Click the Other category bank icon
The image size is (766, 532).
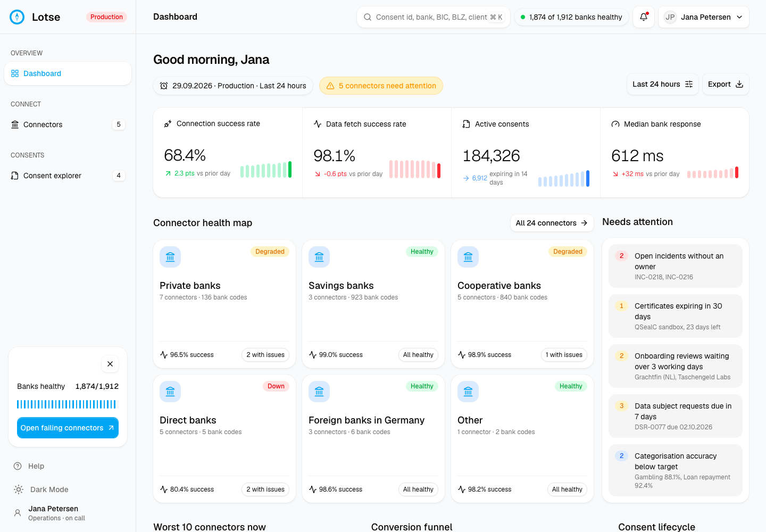[x=468, y=392]
